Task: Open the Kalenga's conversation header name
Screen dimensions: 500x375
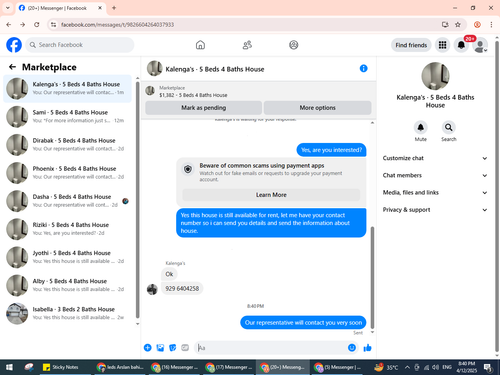Action: [215, 69]
